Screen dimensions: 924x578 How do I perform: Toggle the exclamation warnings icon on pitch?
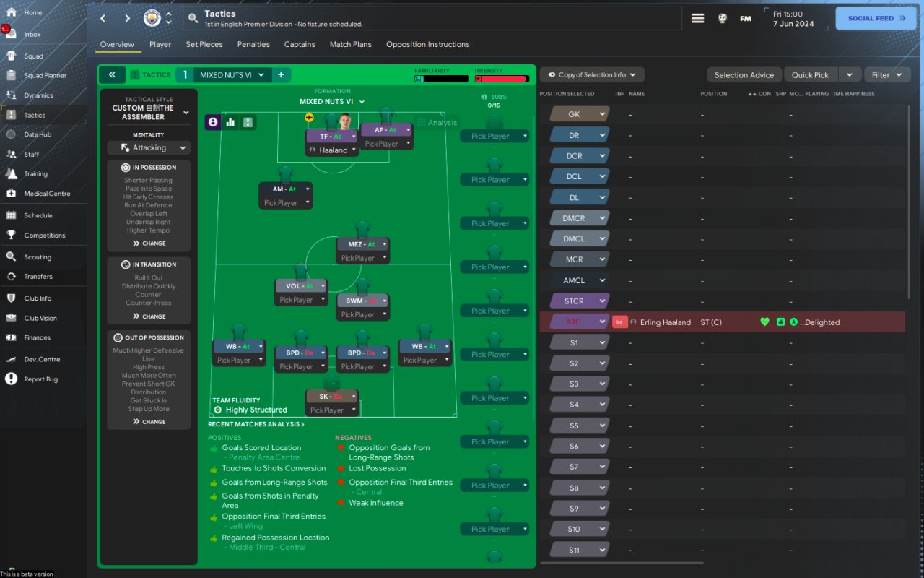tap(248, 122)
